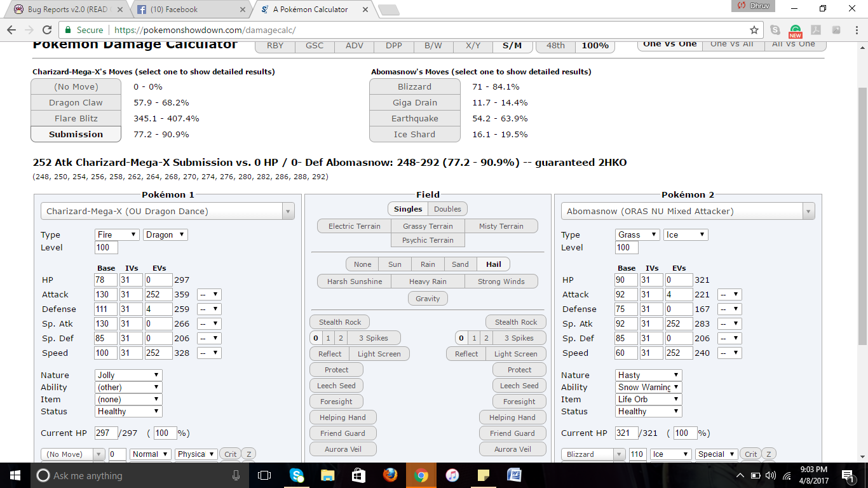Set weather to Sun

click(395, 264)
